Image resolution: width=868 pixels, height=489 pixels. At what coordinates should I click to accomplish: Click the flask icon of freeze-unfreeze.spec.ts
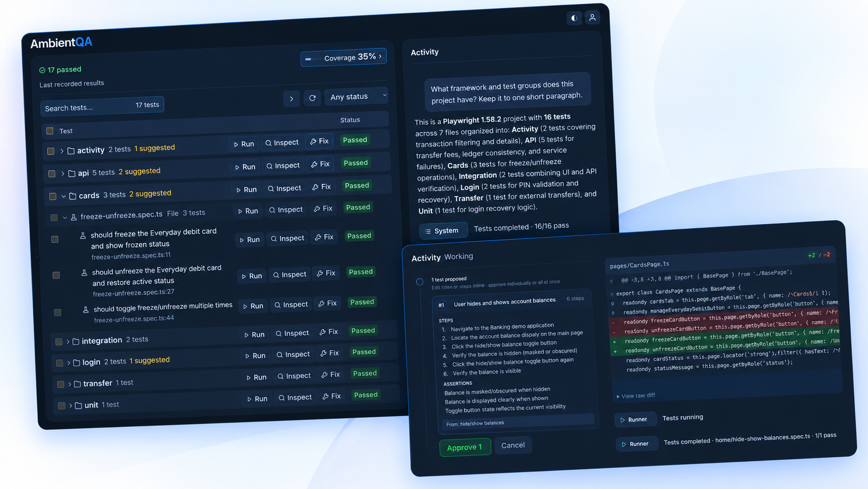coord(74,217)
